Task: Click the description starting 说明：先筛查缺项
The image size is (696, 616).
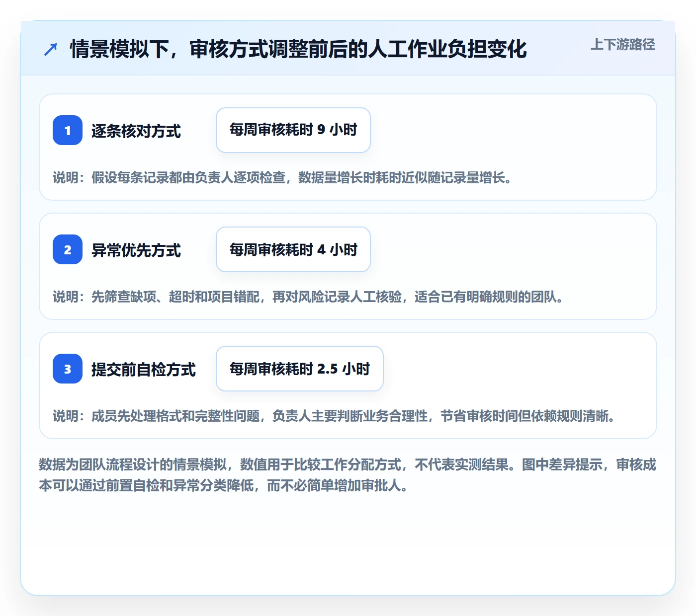Action: click(309, 297)
